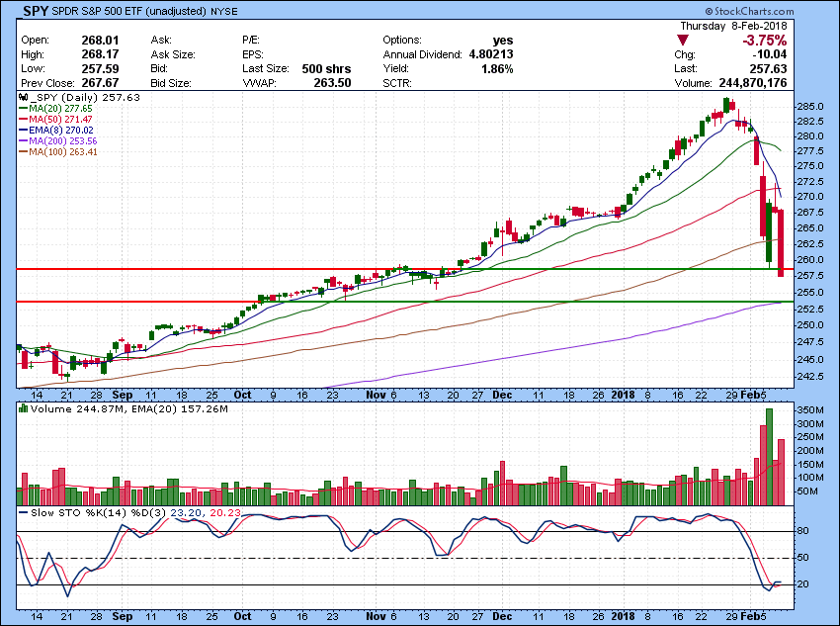Click the brown line swatch for MA(100)
The height and width of the screenshot is (626, 840).
point(24,152)
